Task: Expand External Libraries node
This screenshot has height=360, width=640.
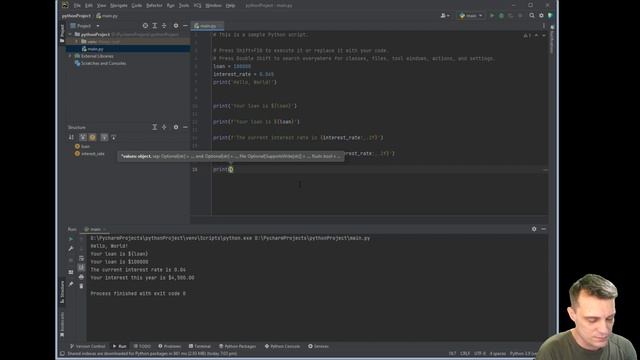Action: [70, 56]
